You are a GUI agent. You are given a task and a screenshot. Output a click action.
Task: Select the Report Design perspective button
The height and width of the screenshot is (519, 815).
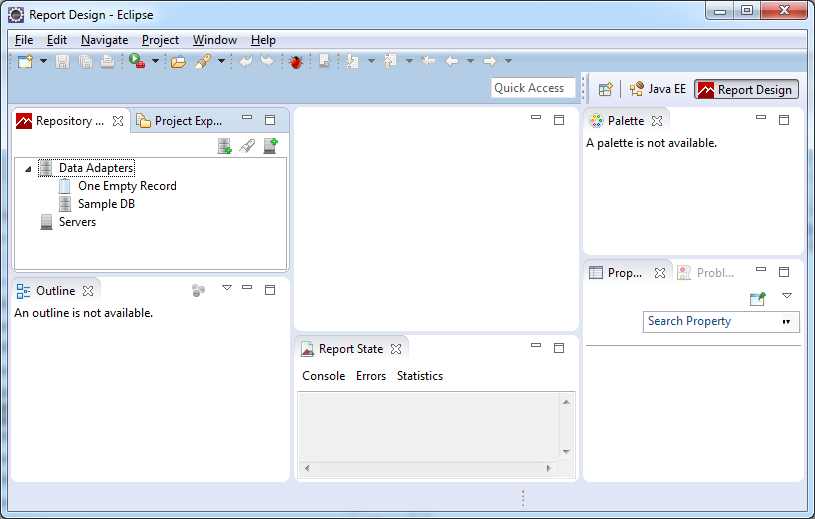pos(746,90)
